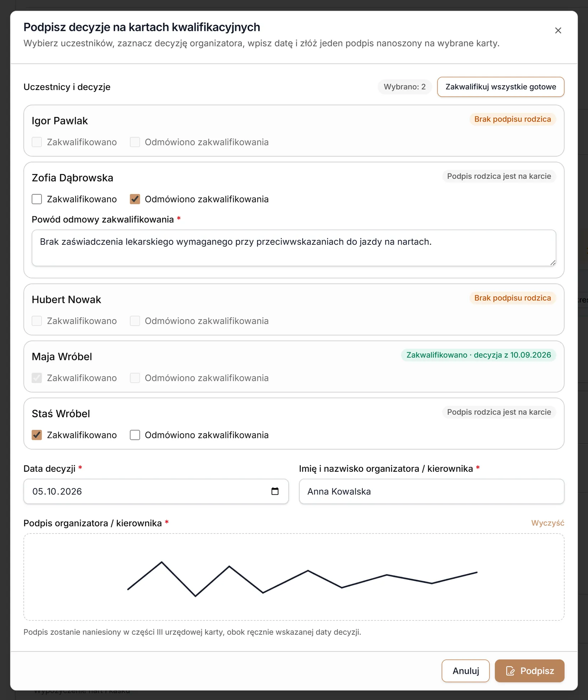Click Brak podpisu rodzica badge for Igor Pawlak
The image size is (588, 700).
[512, 119]
